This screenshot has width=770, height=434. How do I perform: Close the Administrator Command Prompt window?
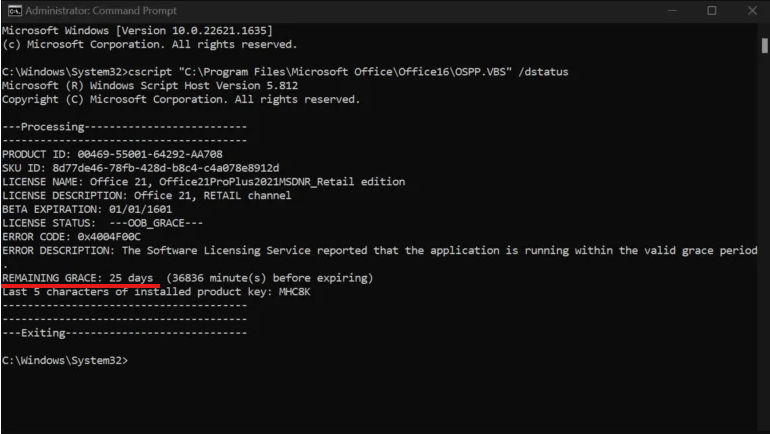(x=752, y=10)
